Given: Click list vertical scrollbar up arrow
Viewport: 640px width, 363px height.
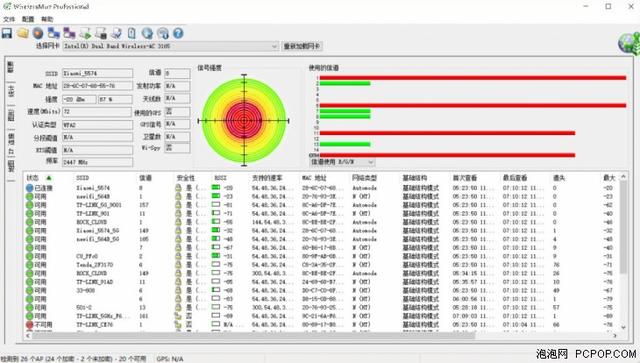Looking at the screenshot, I should click(x=623, y=177).
